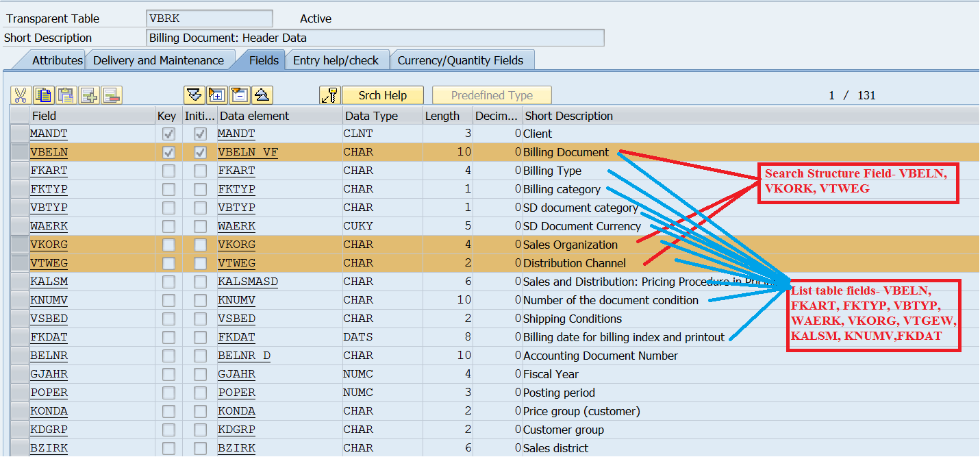
Task: Open the Currency/Quantity Fields tab
Action: tap(460, 60)
